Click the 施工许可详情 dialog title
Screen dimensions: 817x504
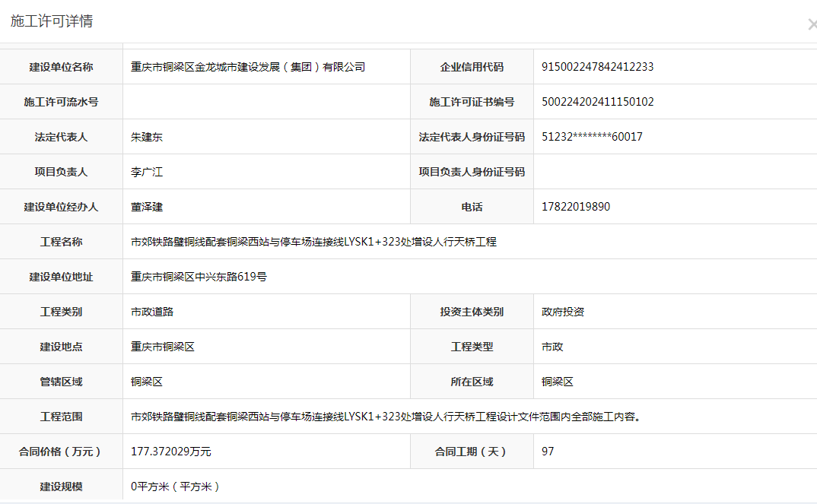(52, 21)
